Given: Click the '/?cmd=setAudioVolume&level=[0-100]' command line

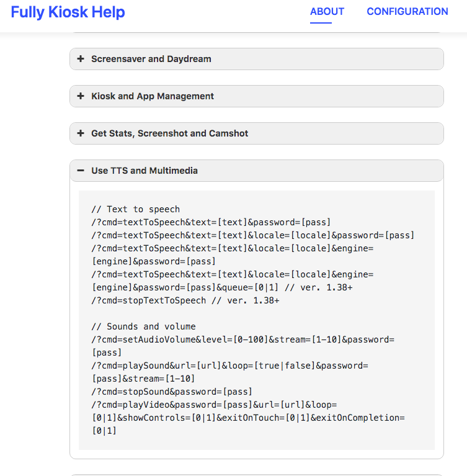Looking at the screenshot, I should pyautogui.click(x=242, y=339).
